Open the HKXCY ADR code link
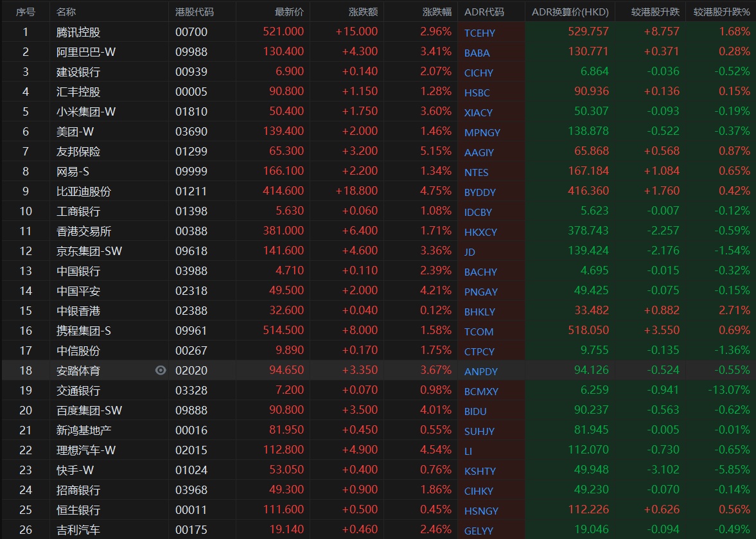 480,232
